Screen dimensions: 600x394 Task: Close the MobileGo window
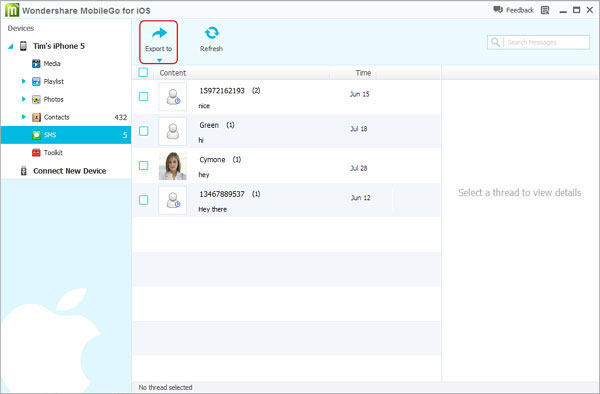click(590, 10)
